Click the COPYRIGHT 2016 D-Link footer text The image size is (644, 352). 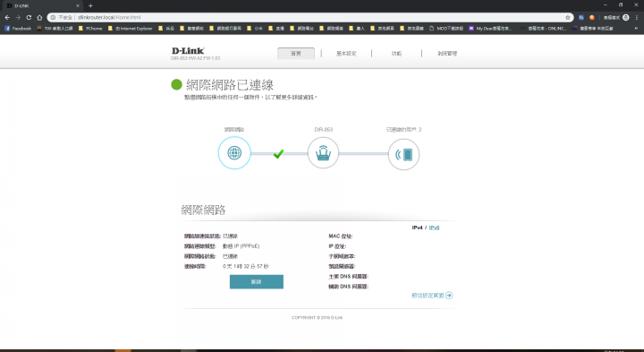pos(317,317)
